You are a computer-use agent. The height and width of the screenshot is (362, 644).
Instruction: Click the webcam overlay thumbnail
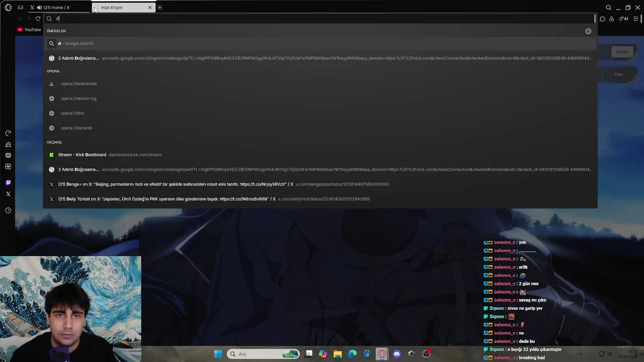(70, 309)
